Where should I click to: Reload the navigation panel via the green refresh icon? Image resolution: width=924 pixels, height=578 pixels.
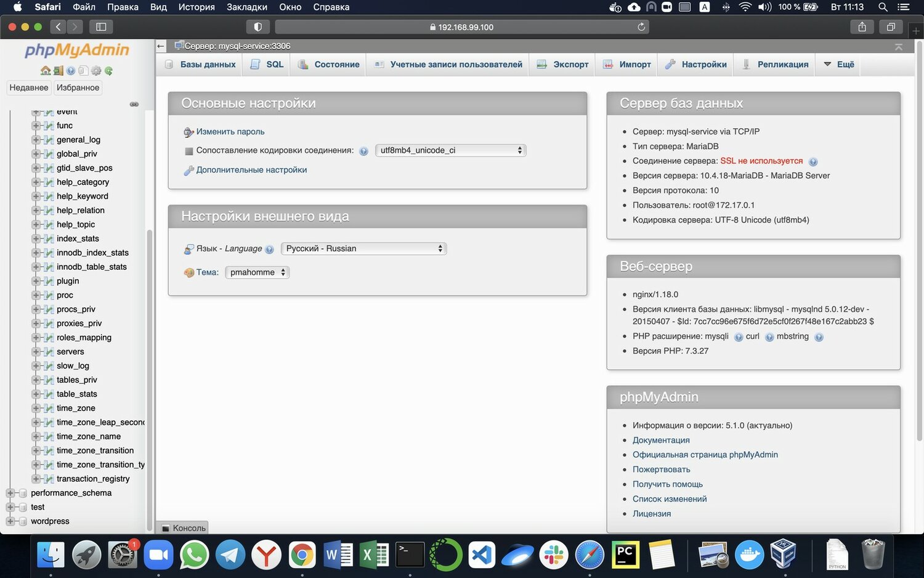tap(108, 71)
